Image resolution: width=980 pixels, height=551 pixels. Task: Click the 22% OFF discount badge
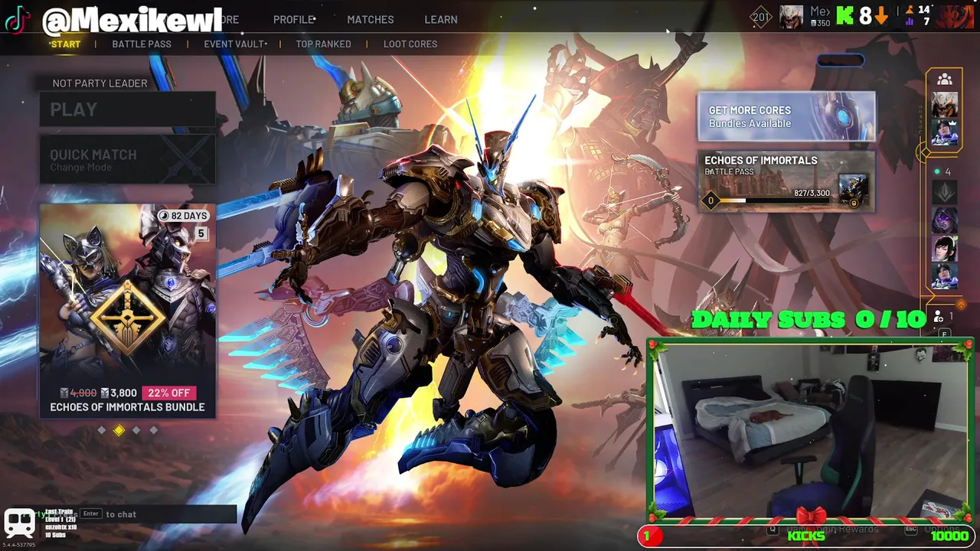coord(169,393)
